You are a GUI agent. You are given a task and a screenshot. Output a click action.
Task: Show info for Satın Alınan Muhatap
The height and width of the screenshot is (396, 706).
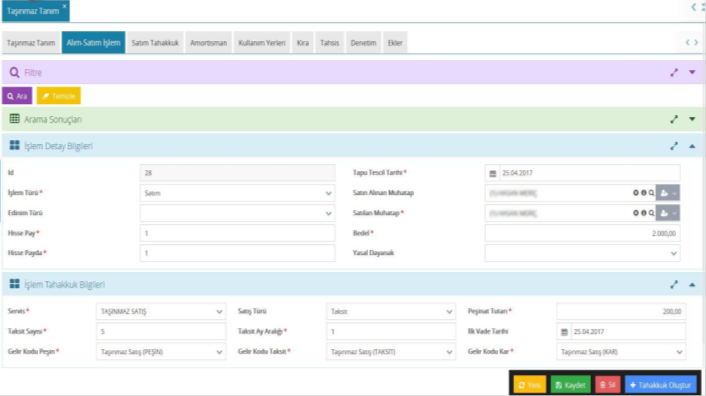[644, 193]
